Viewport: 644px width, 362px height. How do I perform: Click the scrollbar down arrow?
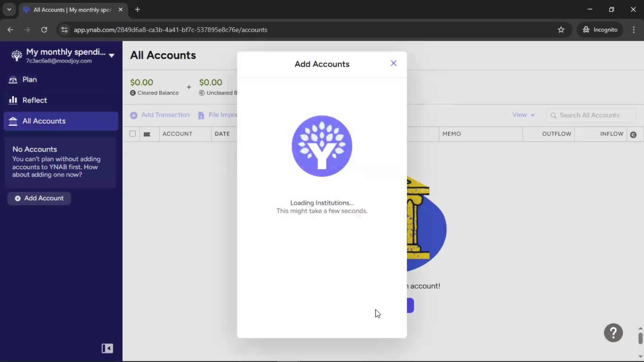640,356
